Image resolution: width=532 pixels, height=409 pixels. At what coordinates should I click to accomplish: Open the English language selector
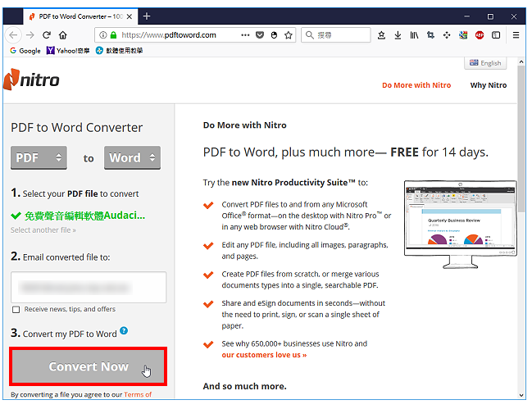485,63
